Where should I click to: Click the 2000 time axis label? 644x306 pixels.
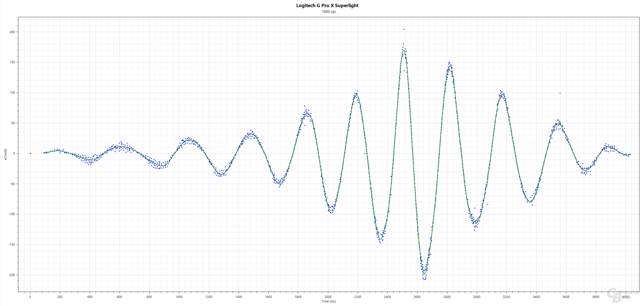click(x=328, y=297)
